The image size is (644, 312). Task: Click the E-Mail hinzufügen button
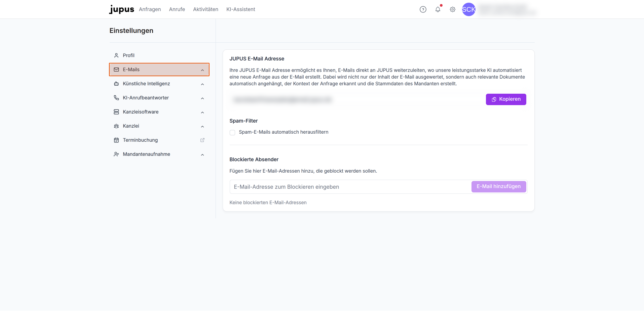(499, 187)
